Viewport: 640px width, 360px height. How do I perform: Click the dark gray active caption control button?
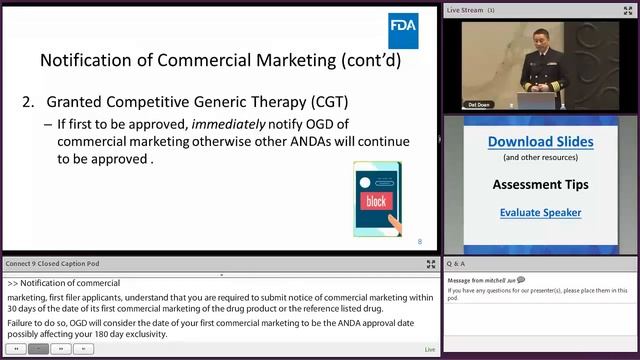tap(38, 349)
